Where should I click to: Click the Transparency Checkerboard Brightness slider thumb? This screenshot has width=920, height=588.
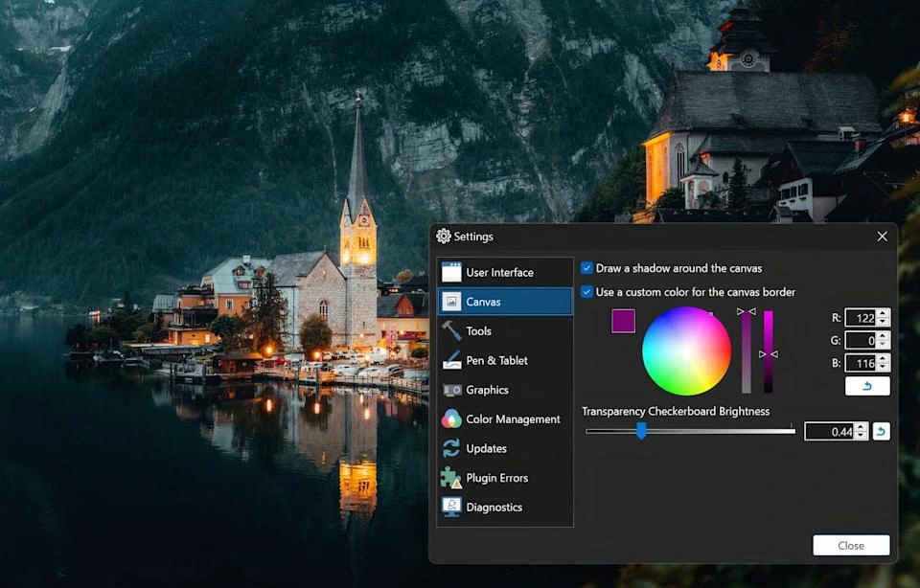point(641,430)
